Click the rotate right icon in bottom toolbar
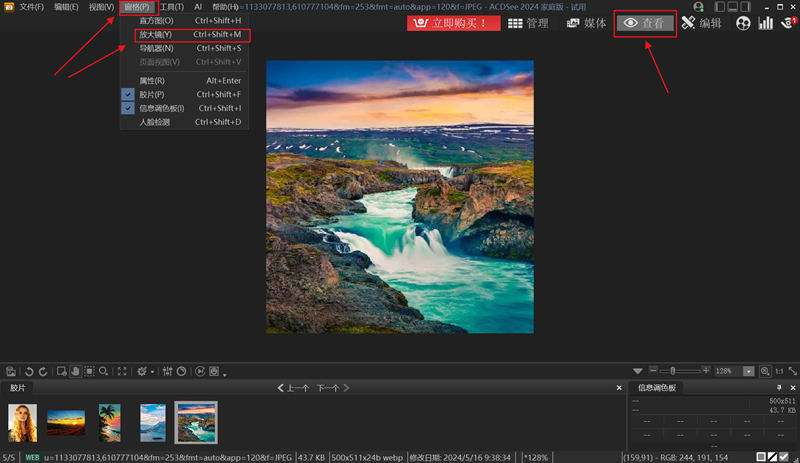The image size is (800, 463). [x=42, y=371]
